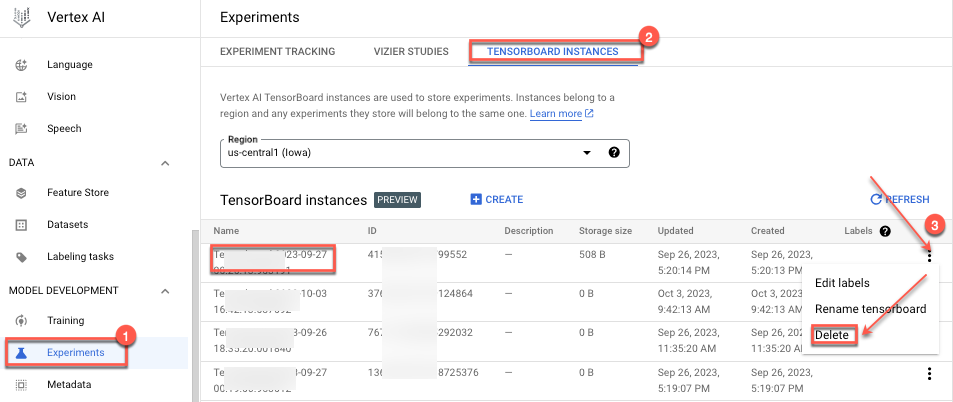953x402 pixels.
Task: Click the Training icon in sidebar
Action: click(21, 321)
